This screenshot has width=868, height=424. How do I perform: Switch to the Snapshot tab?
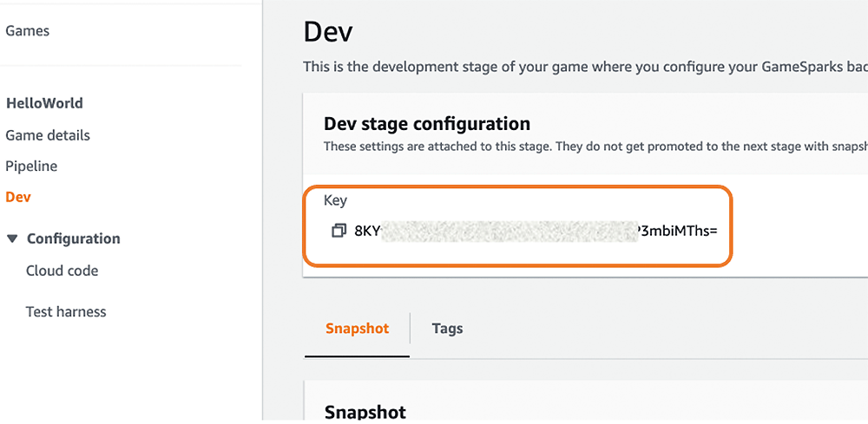pos(357,329)
